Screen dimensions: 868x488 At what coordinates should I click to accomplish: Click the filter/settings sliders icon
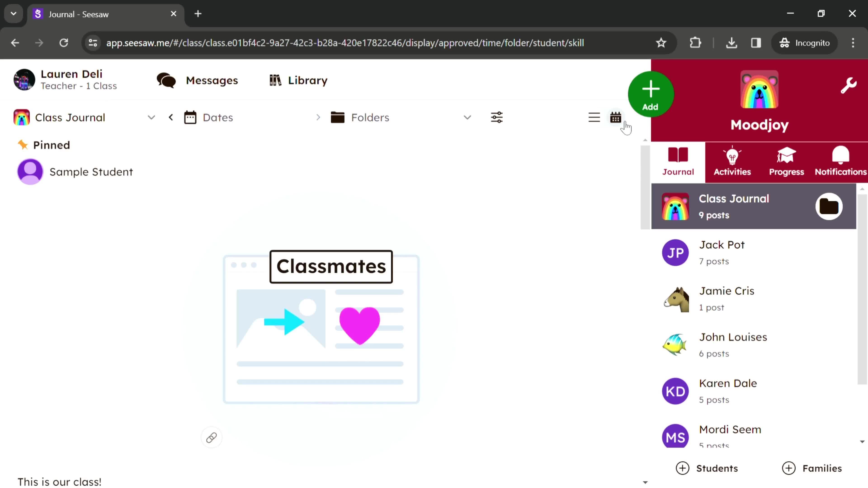click(497, 117)
